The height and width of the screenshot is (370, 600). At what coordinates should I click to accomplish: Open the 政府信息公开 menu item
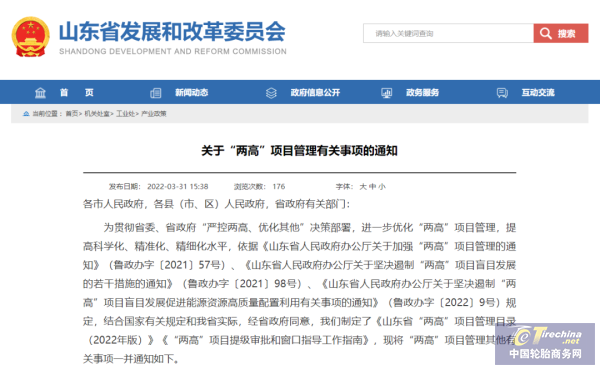tap(315, 93)
